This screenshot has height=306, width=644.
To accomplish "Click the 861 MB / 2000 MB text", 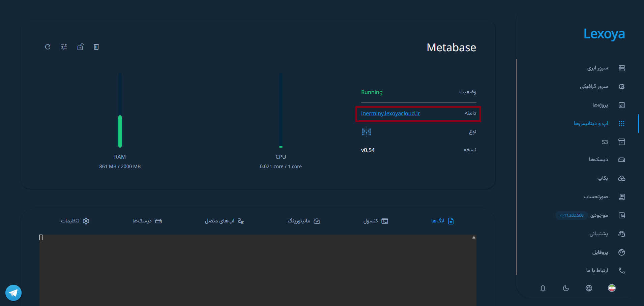I will click(x=120, y=166).
